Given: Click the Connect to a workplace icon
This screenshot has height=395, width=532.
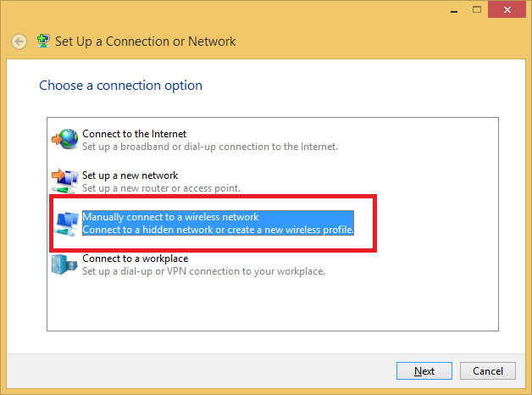Looking at the screenshot, I should click(64, 264).
